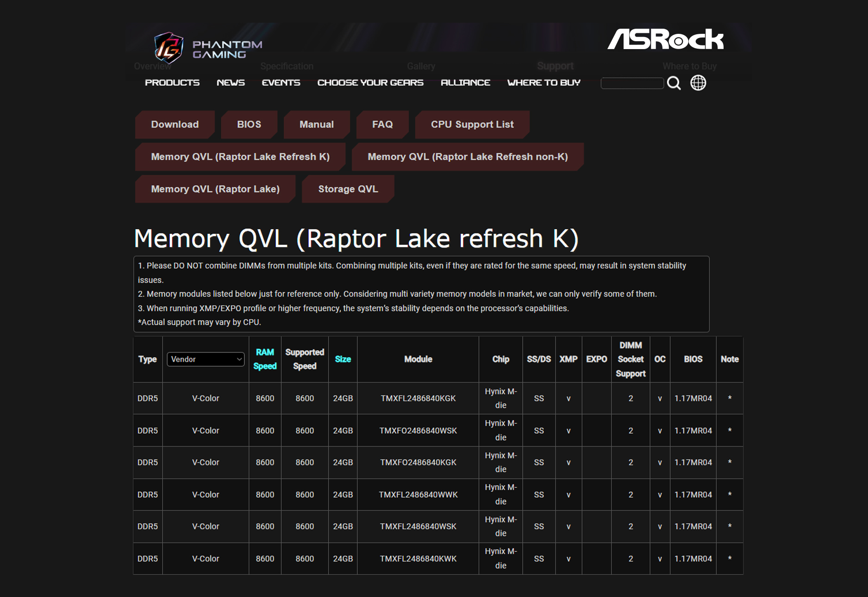Switch to the Download tab
The image size is (868, 597).
[x=175, y=125]
